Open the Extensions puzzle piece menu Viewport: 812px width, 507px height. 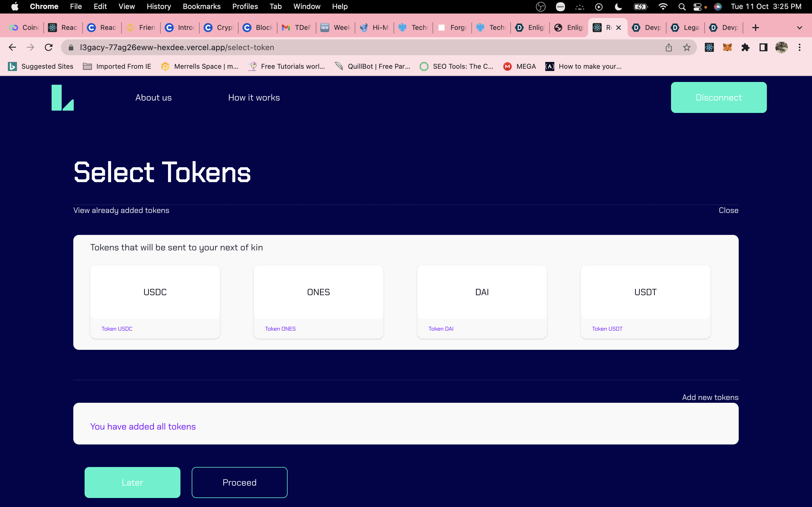(745, 47)
